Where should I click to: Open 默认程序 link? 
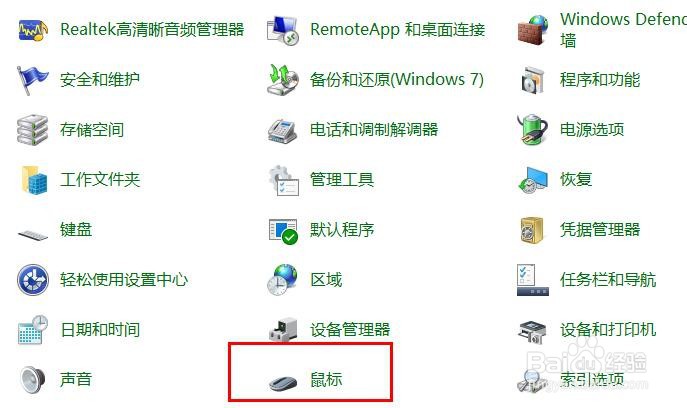pos(342,229)
